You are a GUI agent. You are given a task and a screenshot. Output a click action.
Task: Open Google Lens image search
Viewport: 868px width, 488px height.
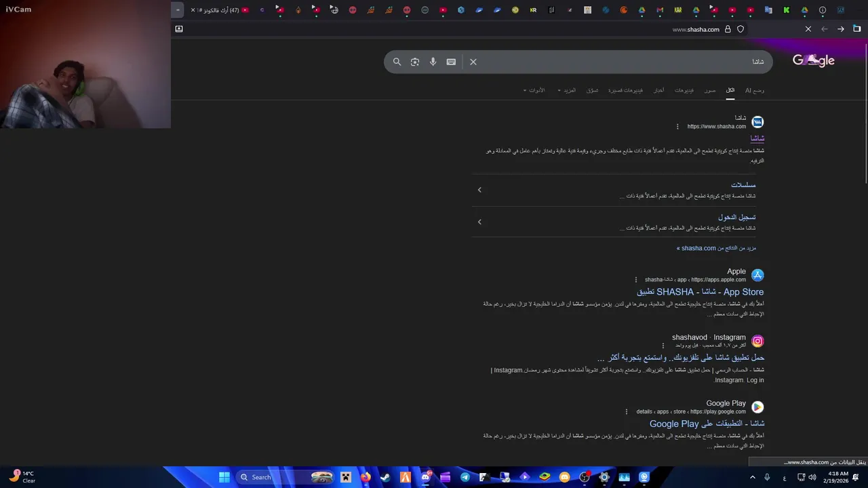tap(415, 62)
